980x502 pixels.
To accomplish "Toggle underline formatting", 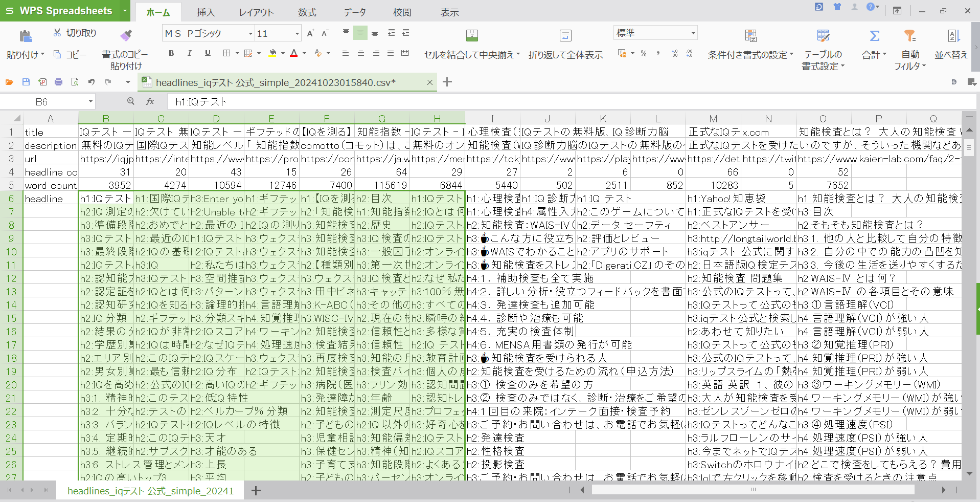I will (208, 53).
